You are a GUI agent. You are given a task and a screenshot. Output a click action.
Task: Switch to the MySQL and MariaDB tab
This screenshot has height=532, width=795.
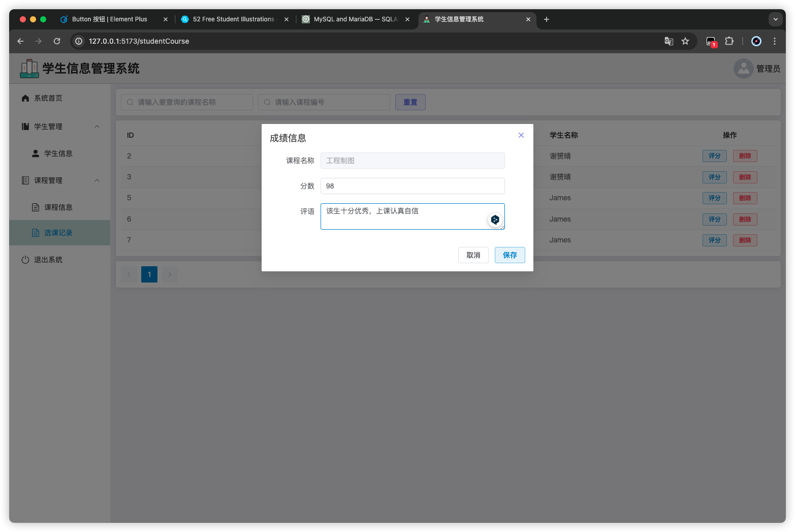[x=355, y=19]
